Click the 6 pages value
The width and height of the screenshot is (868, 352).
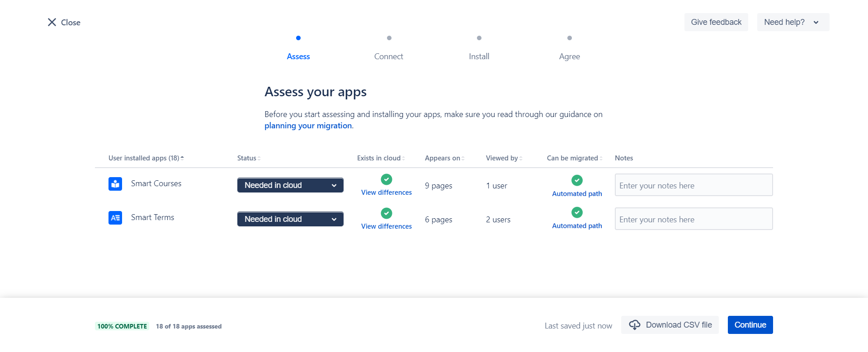[x=439, y=220]
